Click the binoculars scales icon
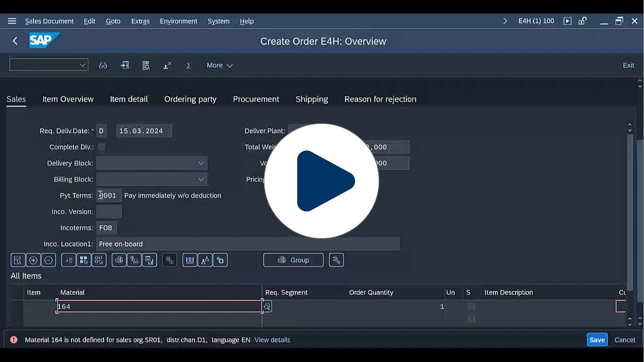Screen dimensions: 644x362 tap(134, 260)
